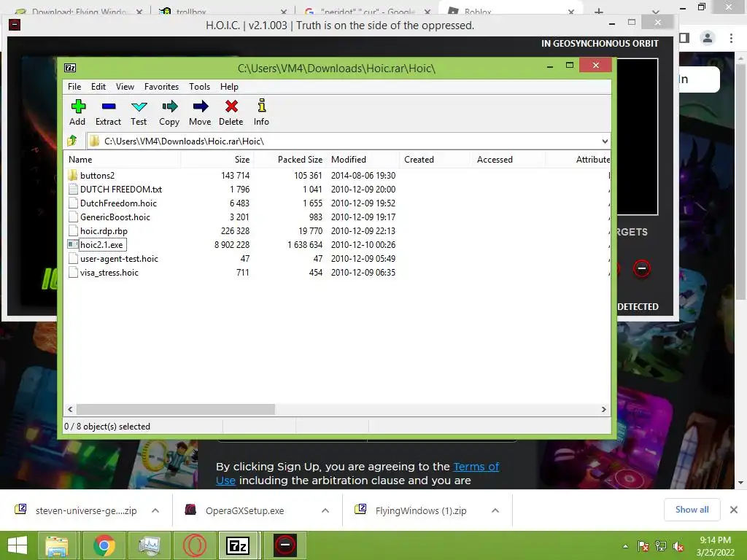Image resolution: width=747 pixels, height=560 pixels.
Task: Open Opera browser taskbar icon
Action: click(x=194, y=545)
